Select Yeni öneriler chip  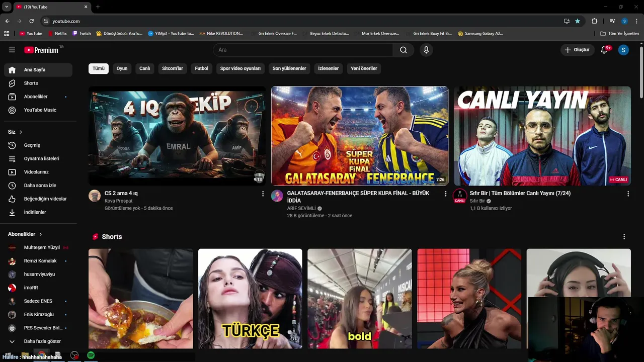(x=364, y=68)
